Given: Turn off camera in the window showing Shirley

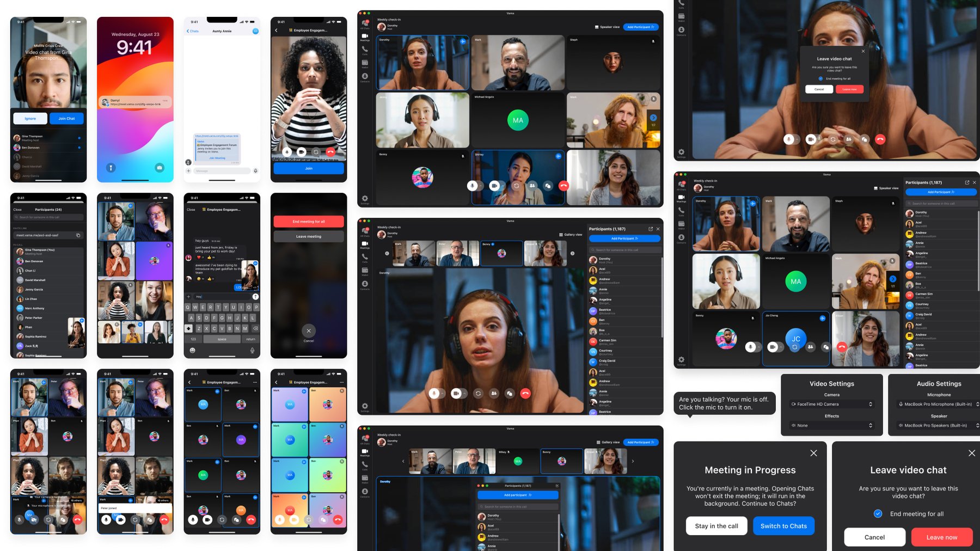Looking at the screenshot, I should coord(494,186).
